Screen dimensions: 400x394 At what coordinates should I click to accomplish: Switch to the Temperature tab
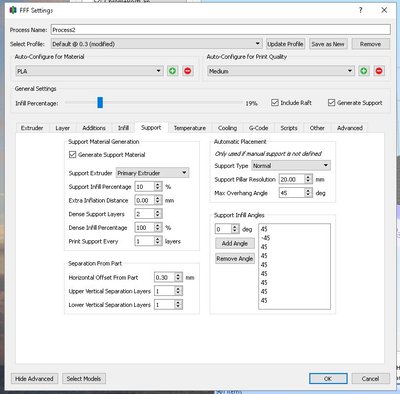pyautogui.click(x=190, y=128)
